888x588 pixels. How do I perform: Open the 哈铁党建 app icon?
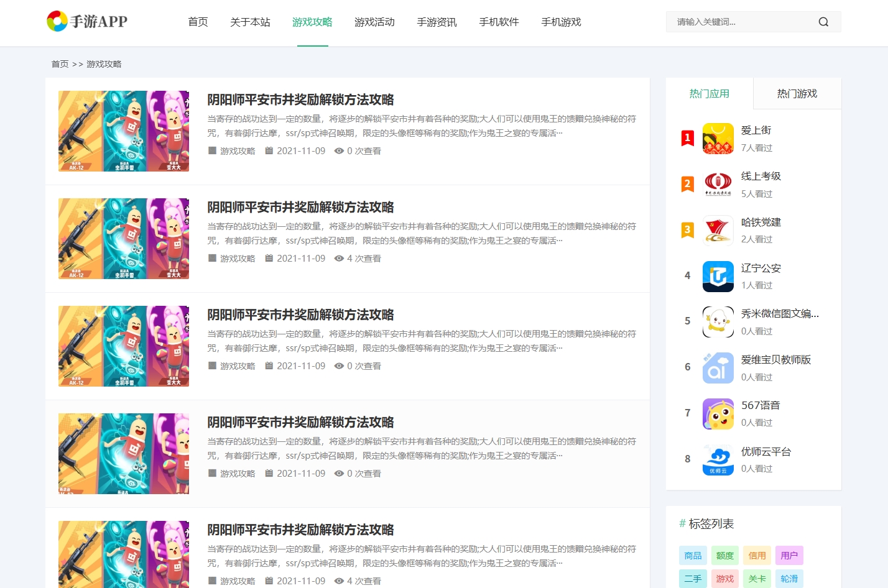pyautogui.click(x=718, y=231)
